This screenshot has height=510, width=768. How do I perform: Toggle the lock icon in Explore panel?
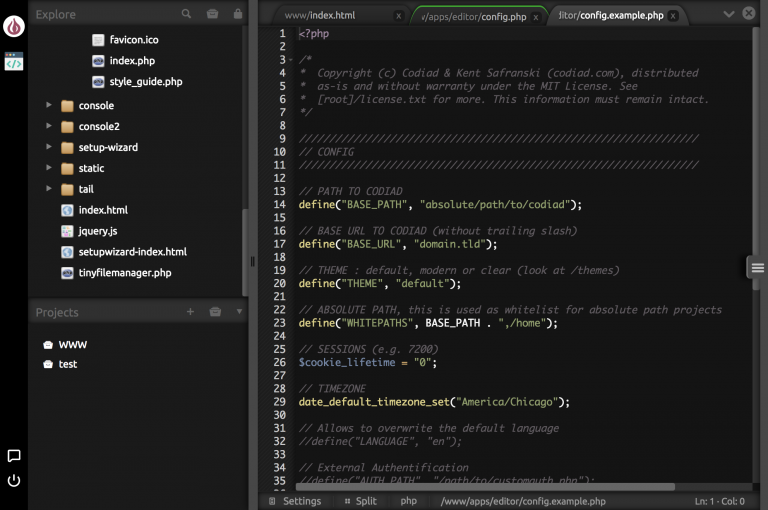point(237,14)
